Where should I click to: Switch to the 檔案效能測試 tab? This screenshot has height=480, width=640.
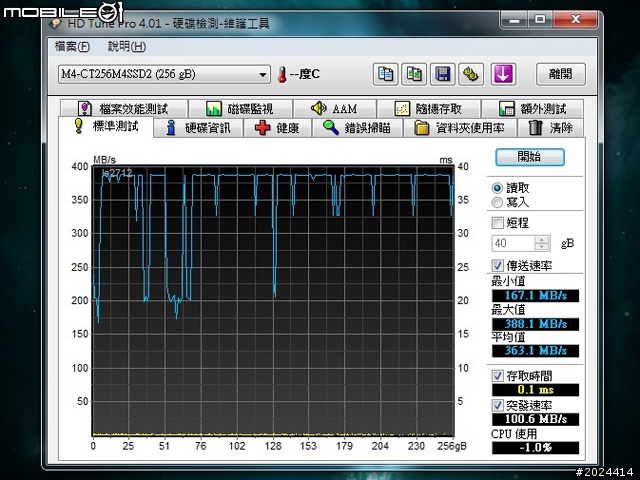point(124,109)
